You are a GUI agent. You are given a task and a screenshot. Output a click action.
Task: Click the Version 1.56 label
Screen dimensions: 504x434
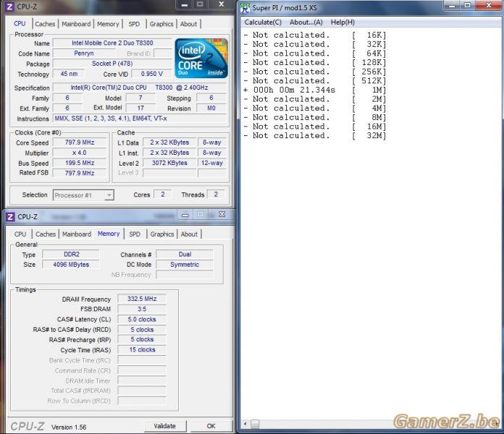point(69,427)
